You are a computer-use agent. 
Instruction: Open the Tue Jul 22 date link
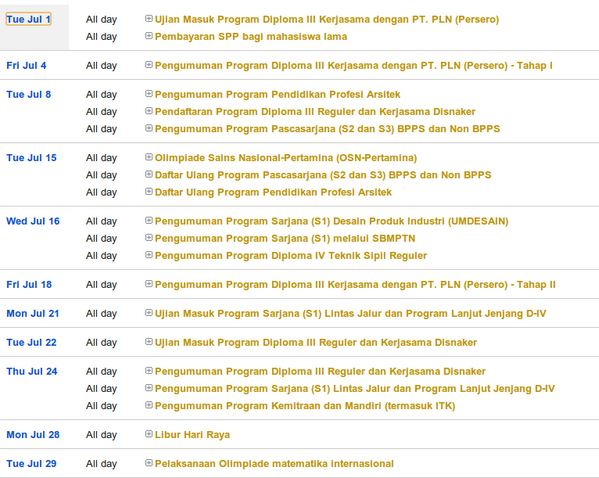(x=31, y=343)
